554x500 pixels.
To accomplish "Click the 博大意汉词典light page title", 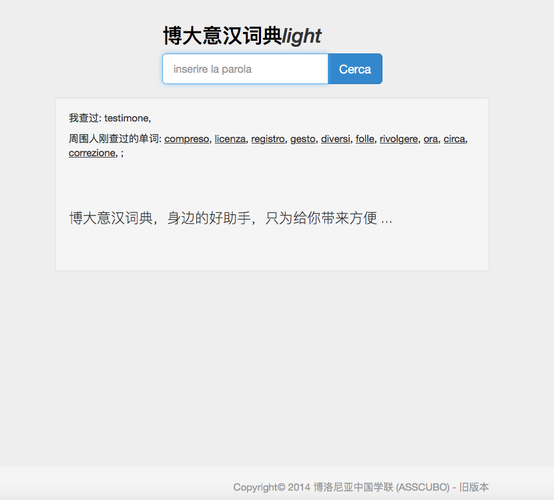I will (x=242, y=36).
